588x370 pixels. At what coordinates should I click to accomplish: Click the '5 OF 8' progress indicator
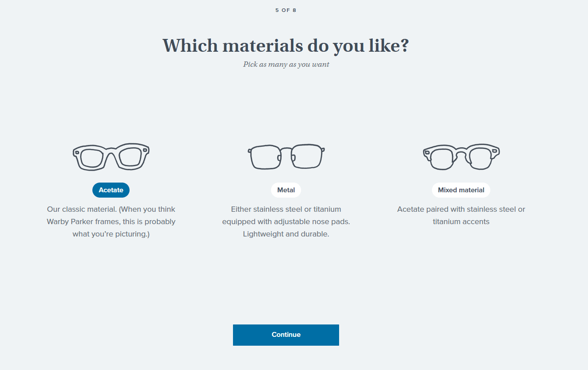click(286, 10)
